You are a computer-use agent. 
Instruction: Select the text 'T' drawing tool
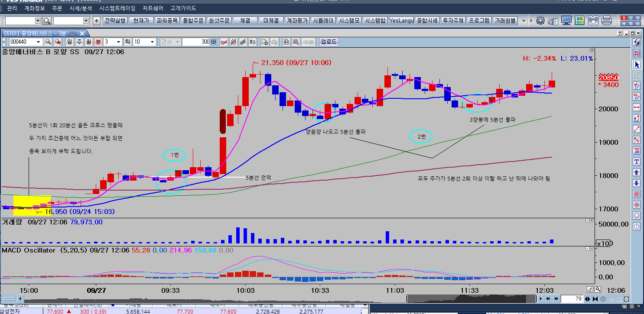point(637,162)
